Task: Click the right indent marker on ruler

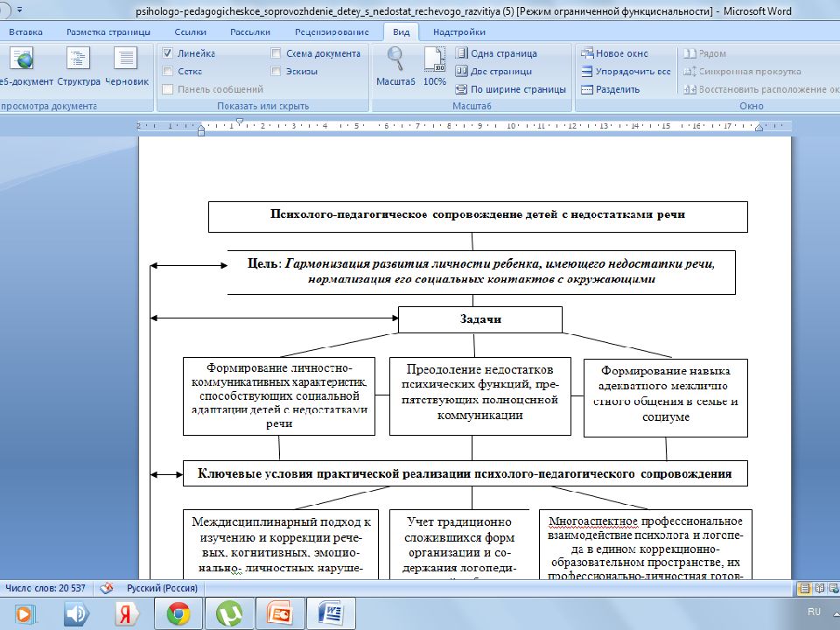Action: [x=759, y=128]
